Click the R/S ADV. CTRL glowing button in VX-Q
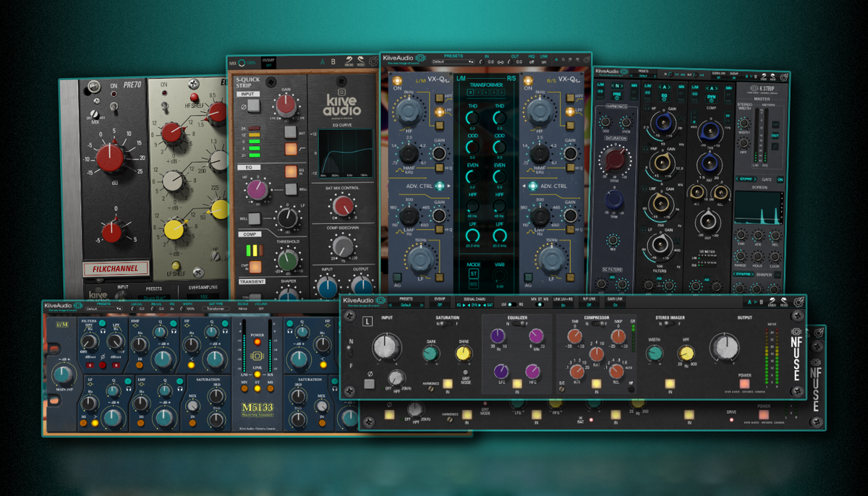Image resolution: width=868 pixels, height=496 pixels. [532, 186]
